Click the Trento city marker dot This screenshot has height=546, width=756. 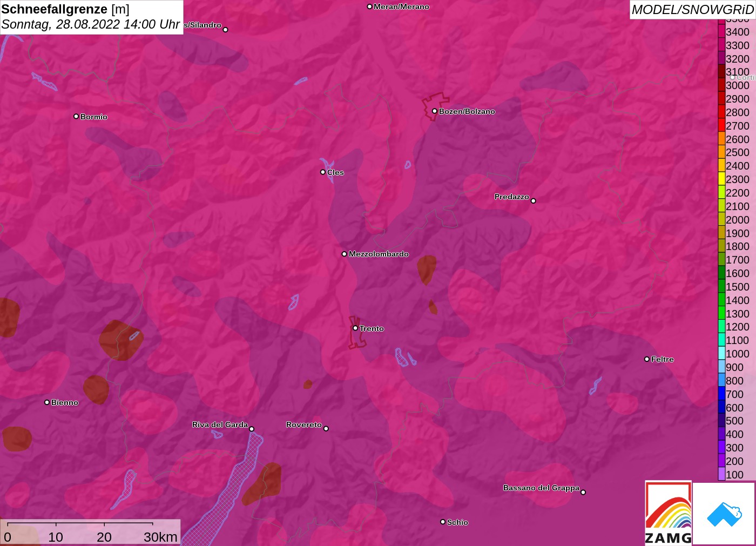pyautogui.click(x=355, y=328)
